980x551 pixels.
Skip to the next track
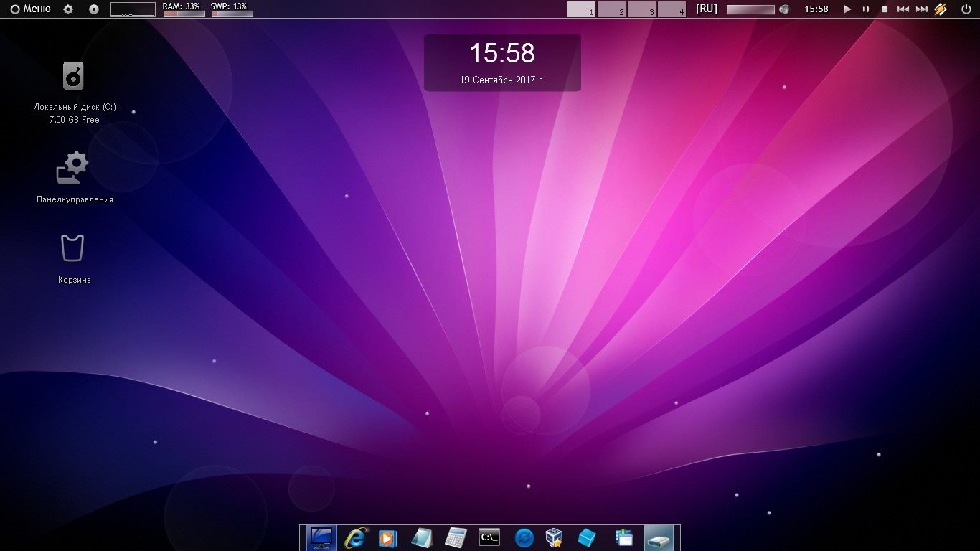(x=922, y=9)
